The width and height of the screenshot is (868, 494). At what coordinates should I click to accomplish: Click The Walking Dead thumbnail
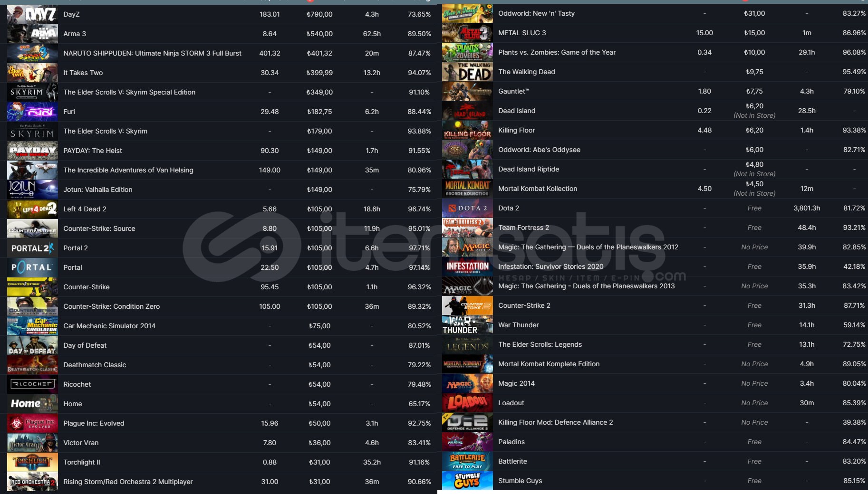point(467,72)
